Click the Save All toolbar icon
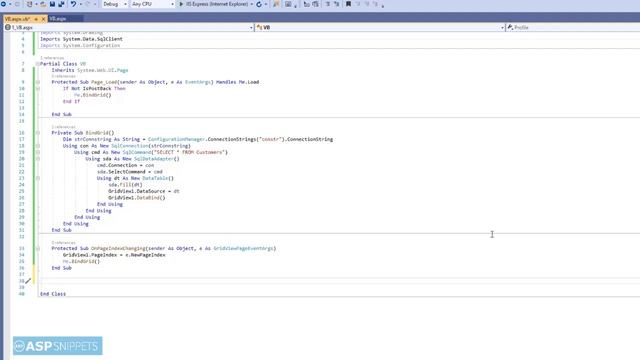Viewport: 640px width, 360px height. (61, 4)
